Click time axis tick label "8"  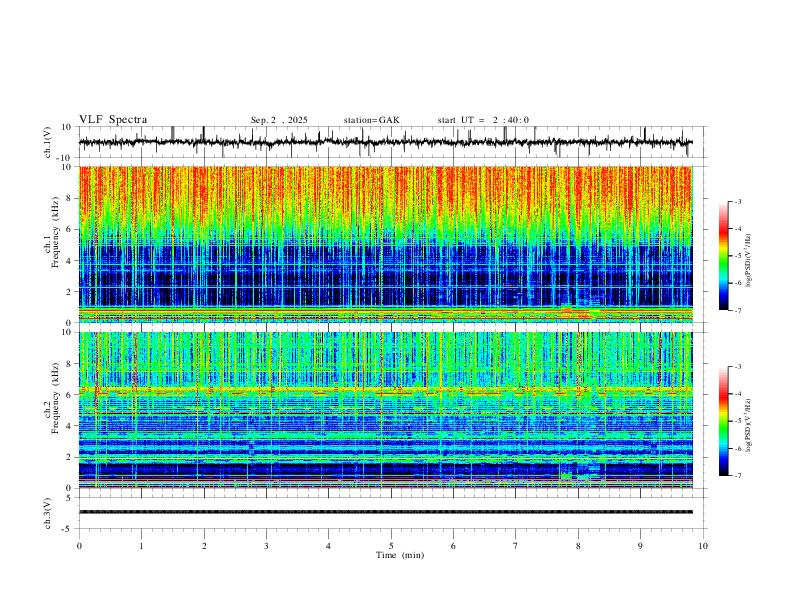tap(578, 546)
